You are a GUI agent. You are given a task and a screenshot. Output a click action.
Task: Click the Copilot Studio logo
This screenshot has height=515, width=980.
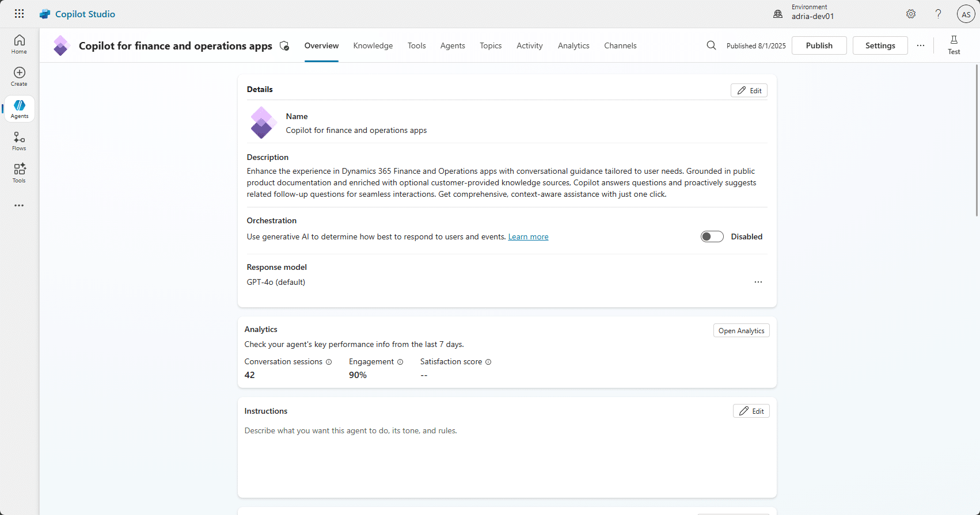pos(77,14)
